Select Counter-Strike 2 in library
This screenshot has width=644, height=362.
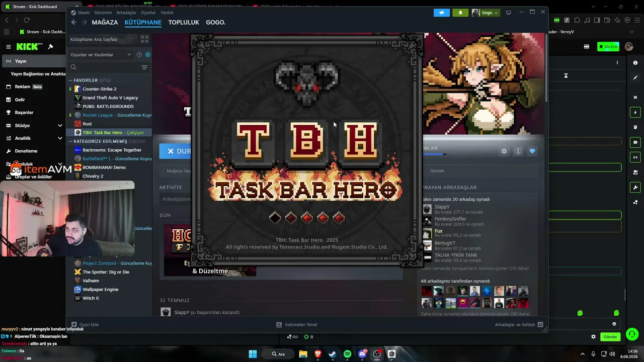pos(99,89)
